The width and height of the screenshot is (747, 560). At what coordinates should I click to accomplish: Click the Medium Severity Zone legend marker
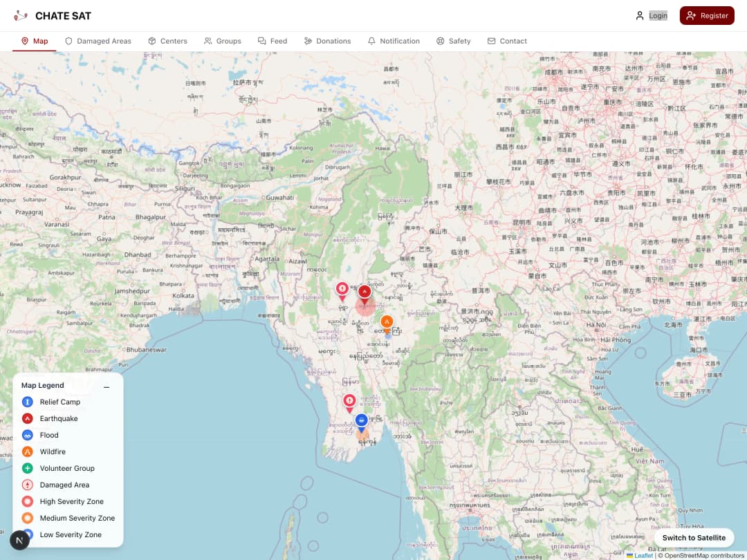(x=27, y=518)
